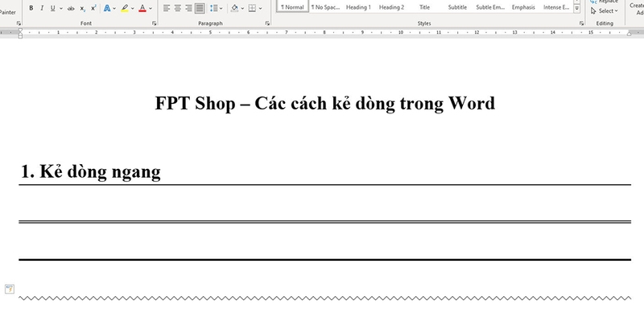The width and height of the screenshot is (644, 317).
Task: Open Line and Paragraph Spacing
Action: [x=213, y=8]
